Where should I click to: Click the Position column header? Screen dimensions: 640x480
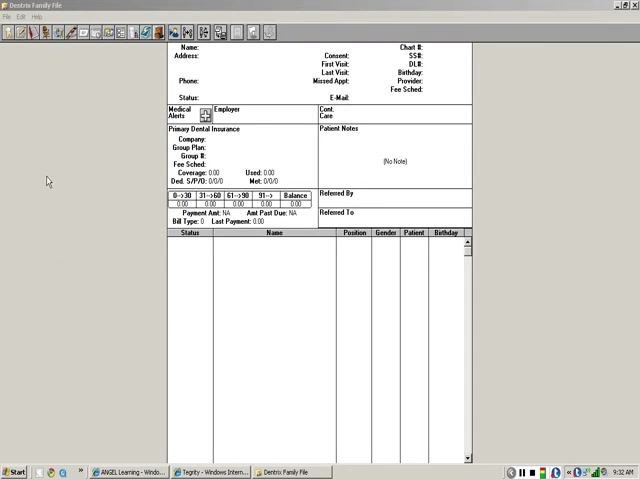click(x=354, y=233)
